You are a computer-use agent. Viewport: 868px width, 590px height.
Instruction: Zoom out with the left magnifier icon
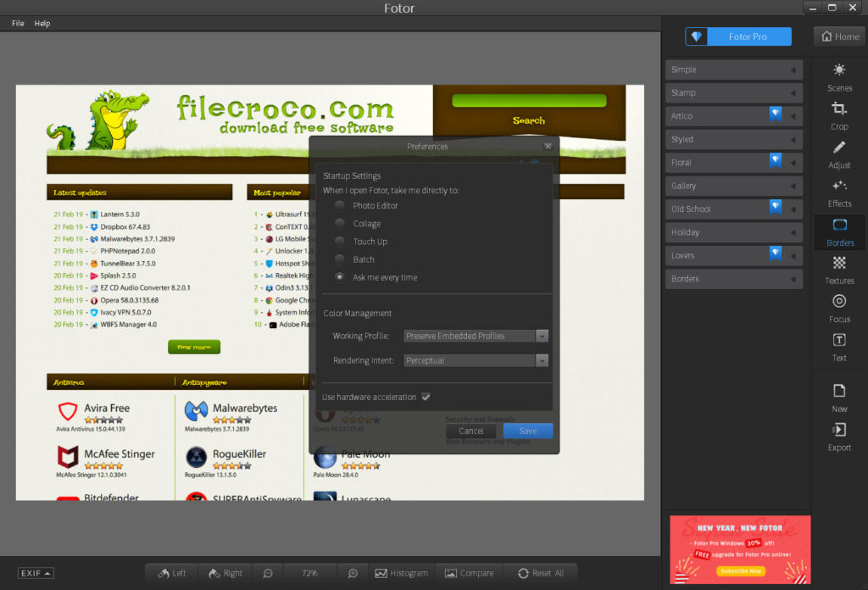tap(268, 573)
